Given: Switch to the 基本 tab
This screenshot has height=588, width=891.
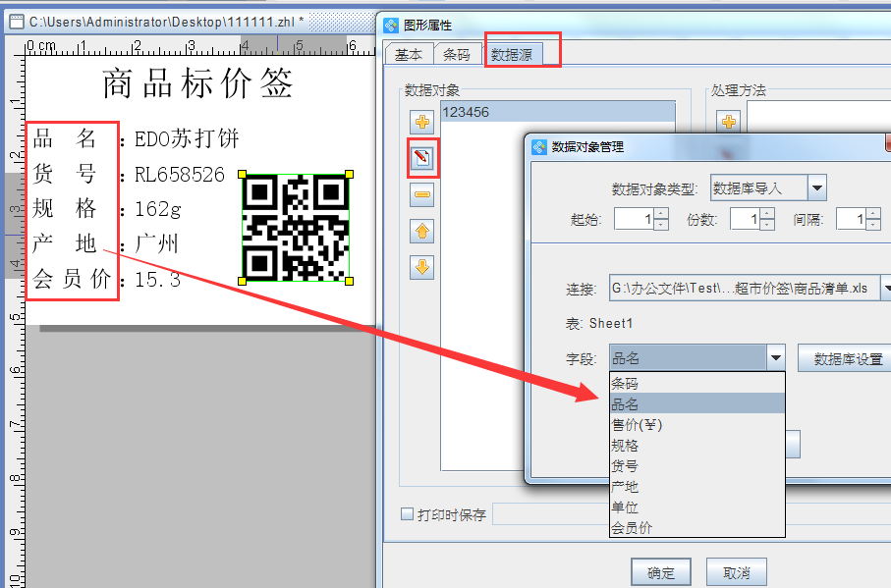Looking at the screenshot, I should [x=410, y=54].
